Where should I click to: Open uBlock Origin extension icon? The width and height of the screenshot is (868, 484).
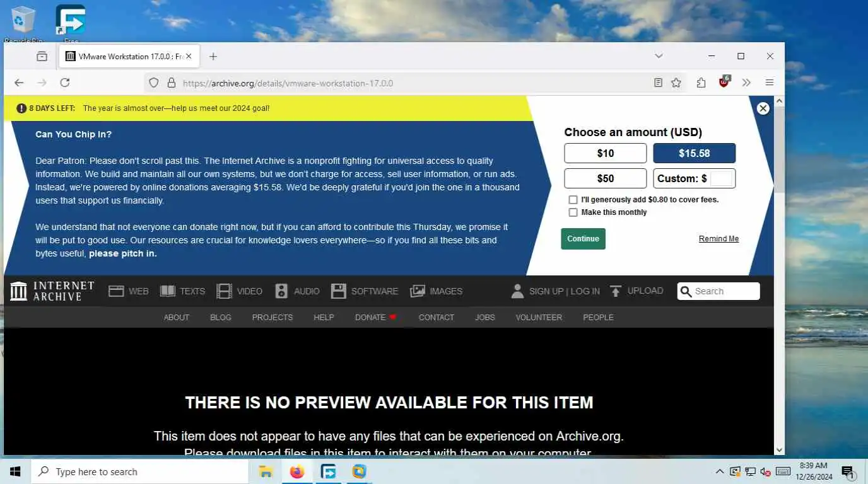point(724,82)
